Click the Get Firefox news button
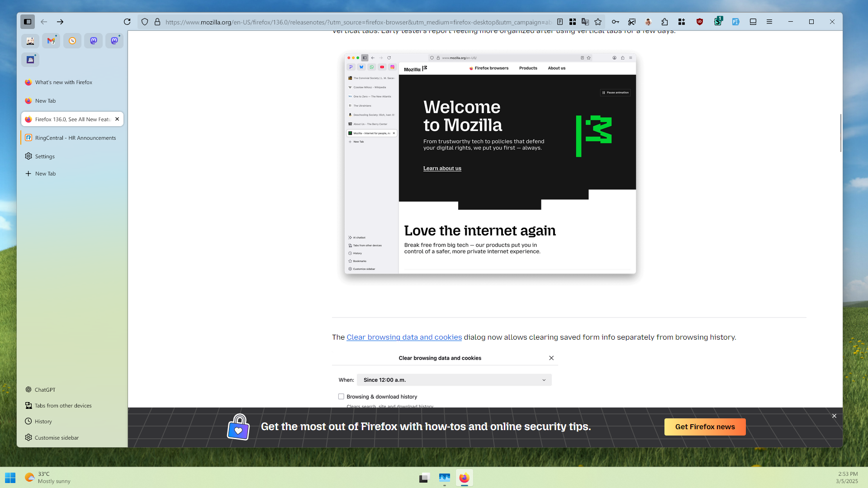The height and width of the screenshot is (488, 868). pyautogui.click(x=705, y=427)
